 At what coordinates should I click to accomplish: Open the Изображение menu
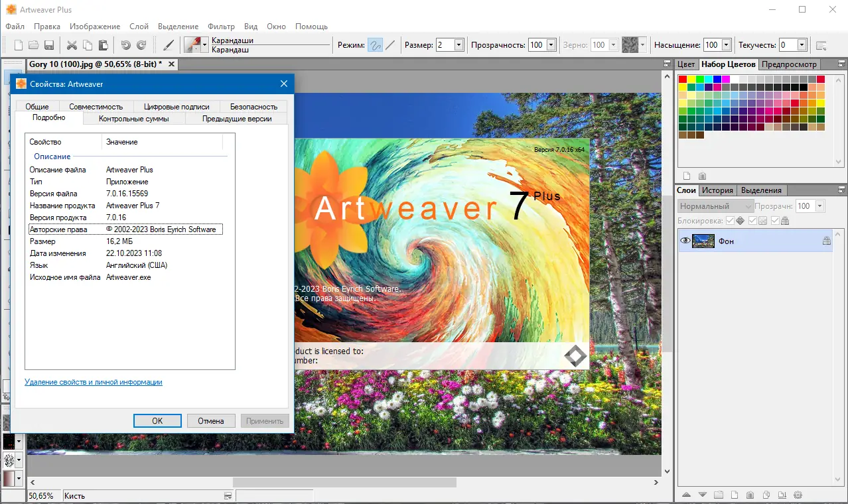point(95,27)
